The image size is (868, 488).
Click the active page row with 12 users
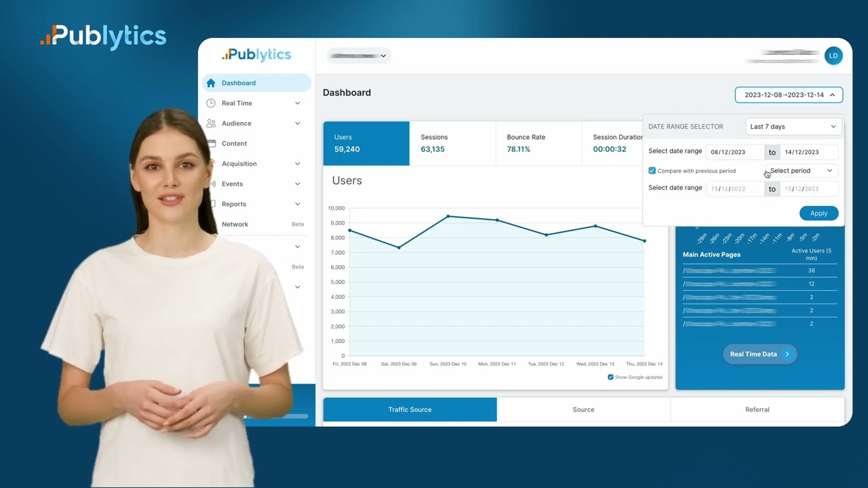[x=759, y=284]
